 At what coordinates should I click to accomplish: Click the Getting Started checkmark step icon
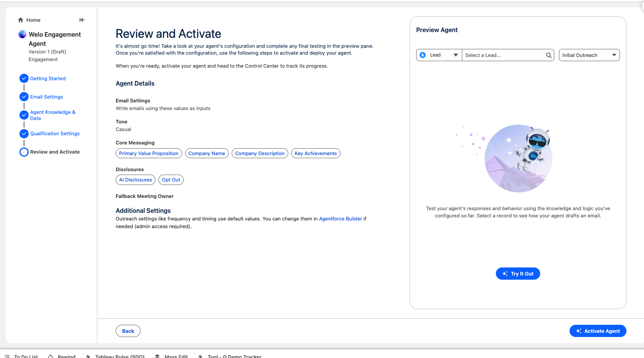[24, 78]
